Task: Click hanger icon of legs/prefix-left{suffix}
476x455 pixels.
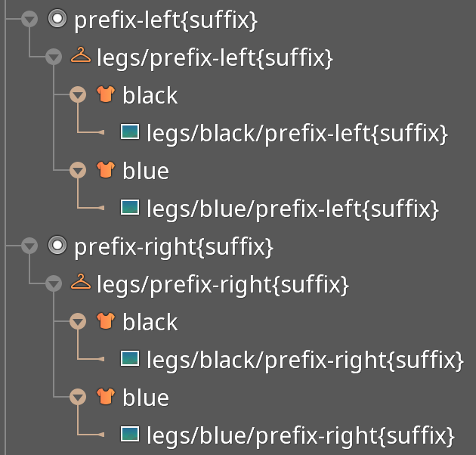Action: [x=80, y=55]
